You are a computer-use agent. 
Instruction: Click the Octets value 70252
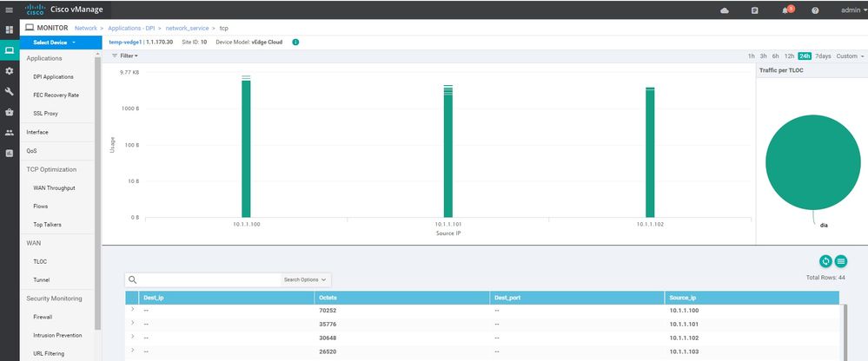pyautogui.click(x=328, y=310)
